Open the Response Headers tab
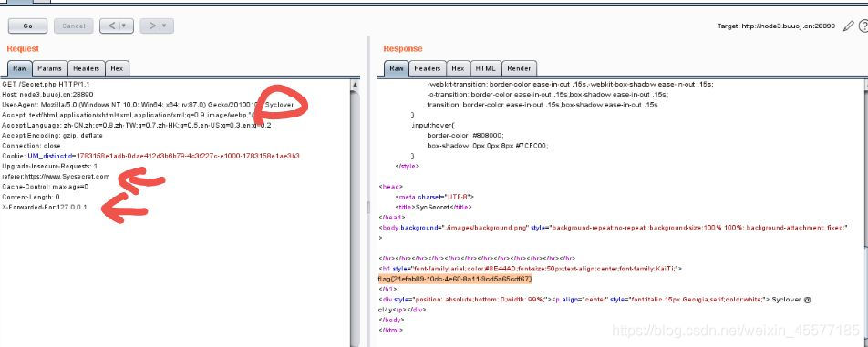 428,68
